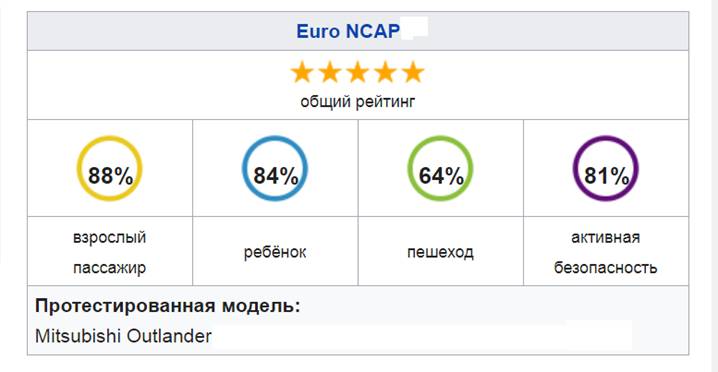Image resolution: width=718 pixels, height=372 pixels.
Task: Click the second orange rating star
Action: point(330,72)
